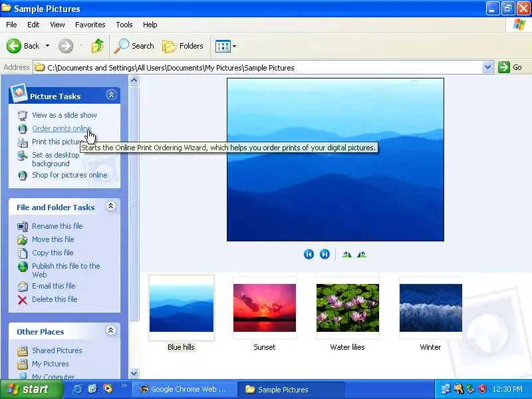
Task: Click the Order prints online globe icon
Action: (23, 128)
